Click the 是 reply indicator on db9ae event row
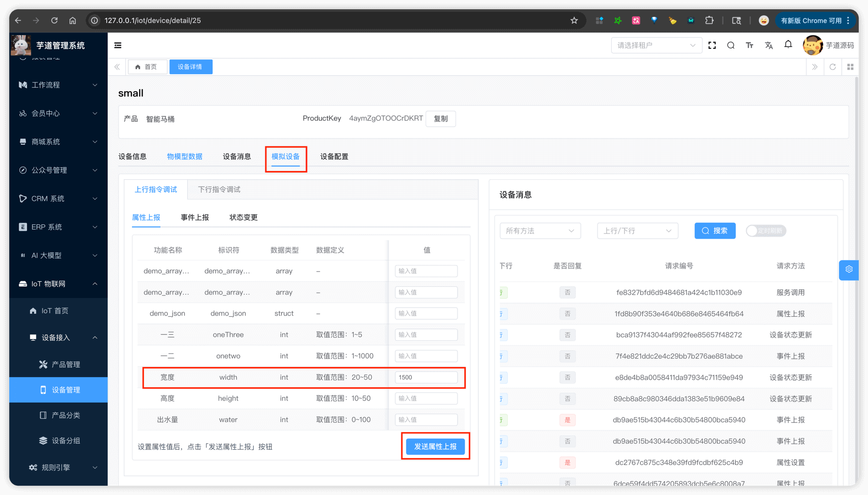Viewport: 868px width, 495px height. click(567, 420)
